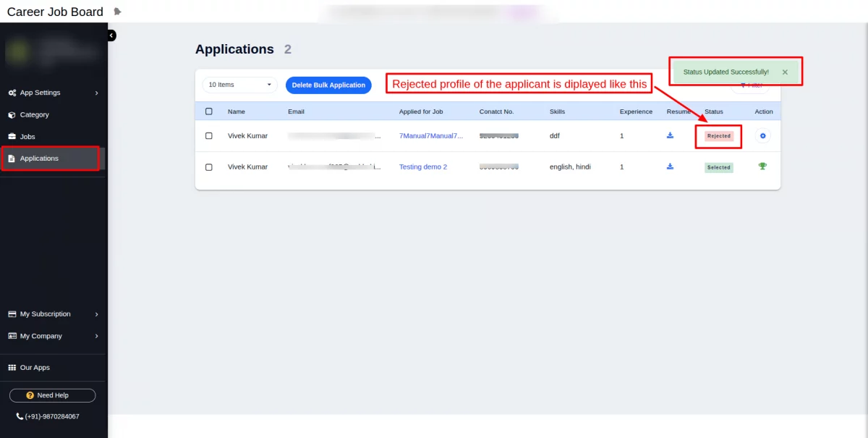Tick checkbox for ddf skills applicant row
The image size is (868, 438).
click(x=209, y=135)
